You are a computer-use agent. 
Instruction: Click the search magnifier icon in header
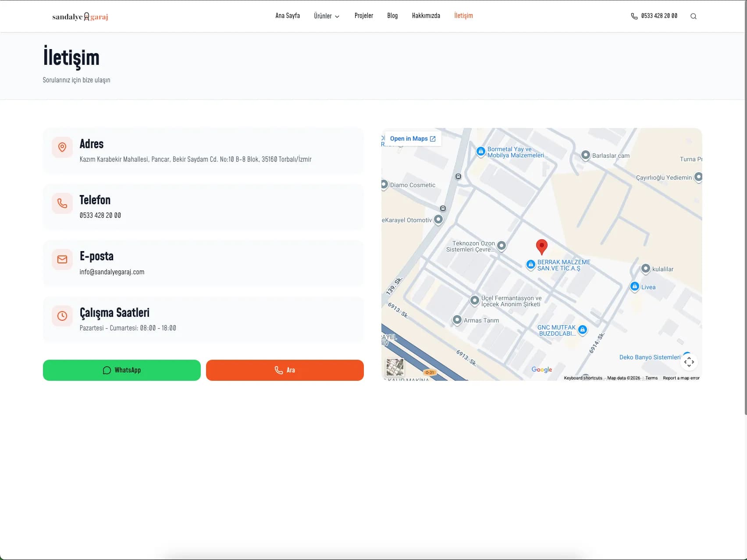click(693, 16)
